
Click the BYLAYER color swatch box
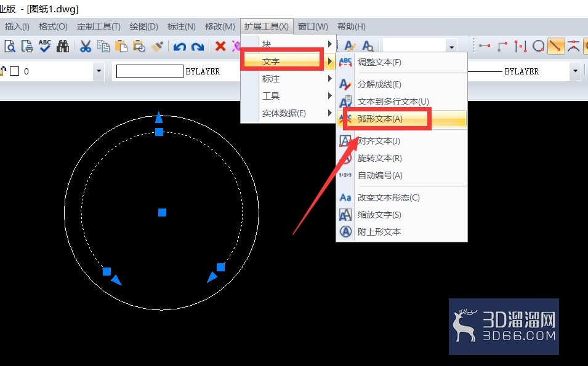pyautogui.click(x=150, y=71)
